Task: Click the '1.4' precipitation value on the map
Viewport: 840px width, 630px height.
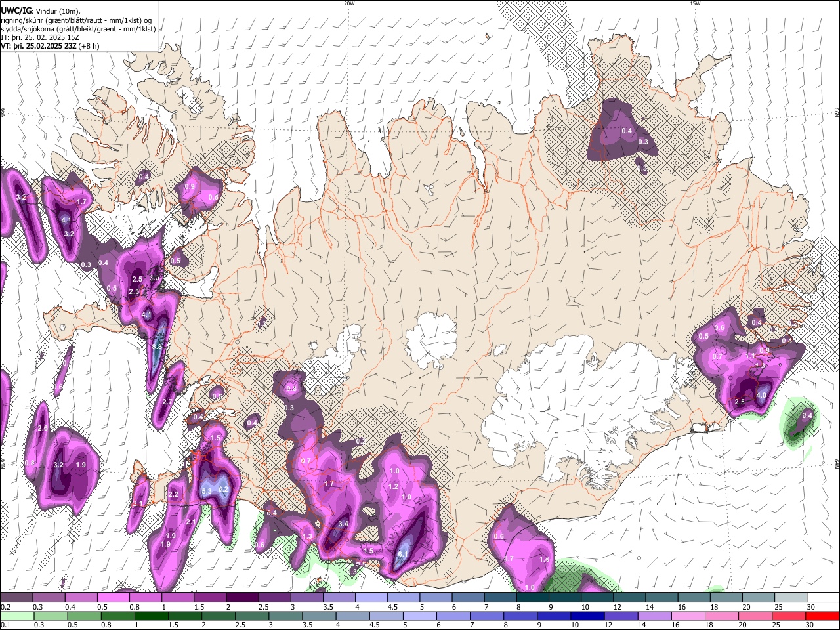Action: (x=543, y=559)
